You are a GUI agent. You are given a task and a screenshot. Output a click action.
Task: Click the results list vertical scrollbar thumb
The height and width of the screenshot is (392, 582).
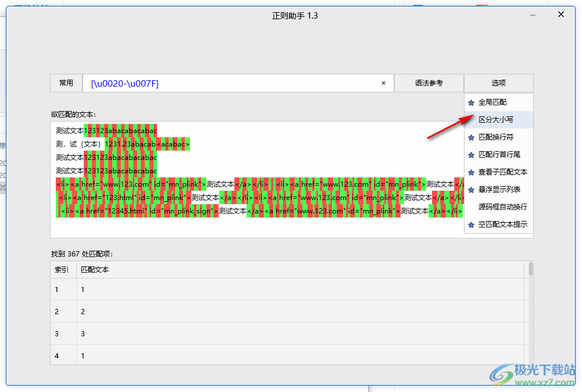[x=531, y=269]
